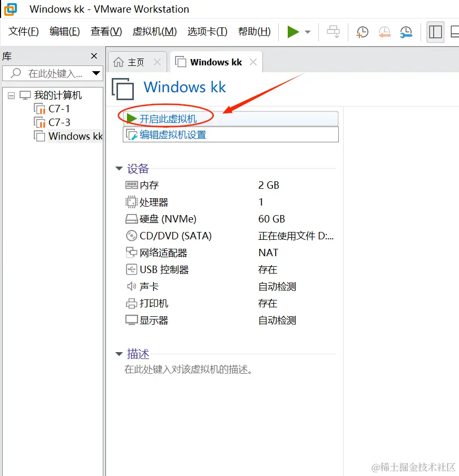Take a snapshot with clock-plus icon

tap(362, 32)
